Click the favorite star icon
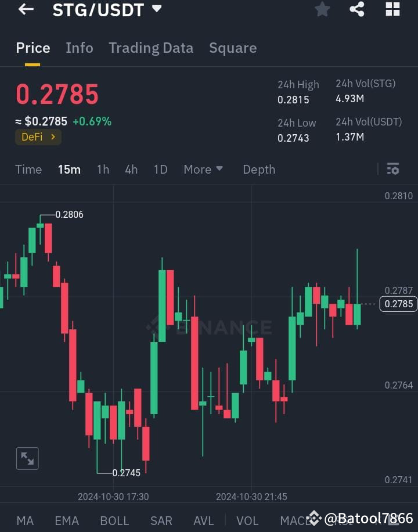 coord(322,9)
